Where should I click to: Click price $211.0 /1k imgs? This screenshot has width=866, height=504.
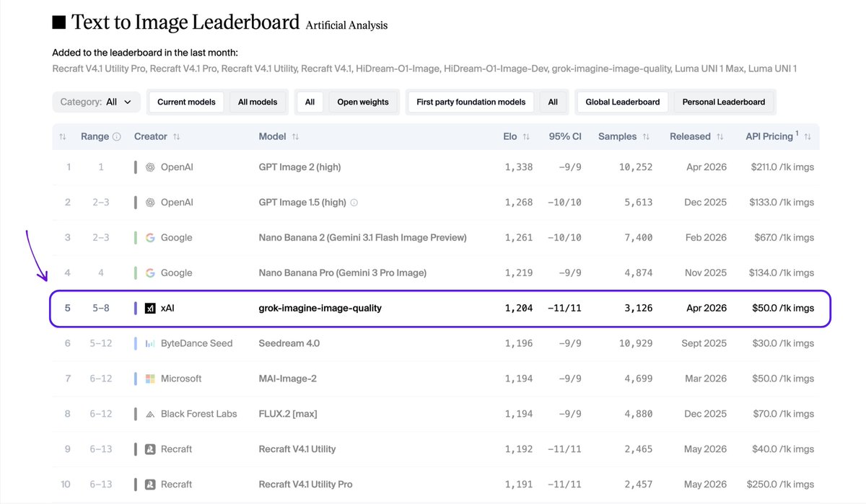pos(782,167)
